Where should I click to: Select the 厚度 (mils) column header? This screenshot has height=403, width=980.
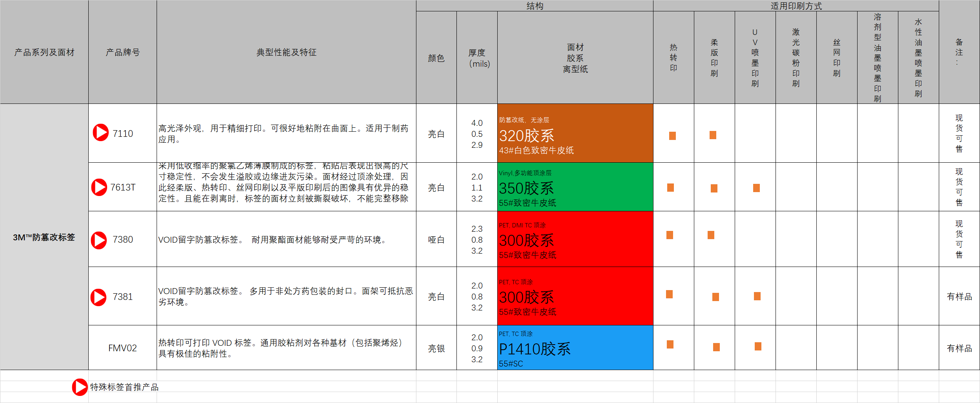point(477,58)
